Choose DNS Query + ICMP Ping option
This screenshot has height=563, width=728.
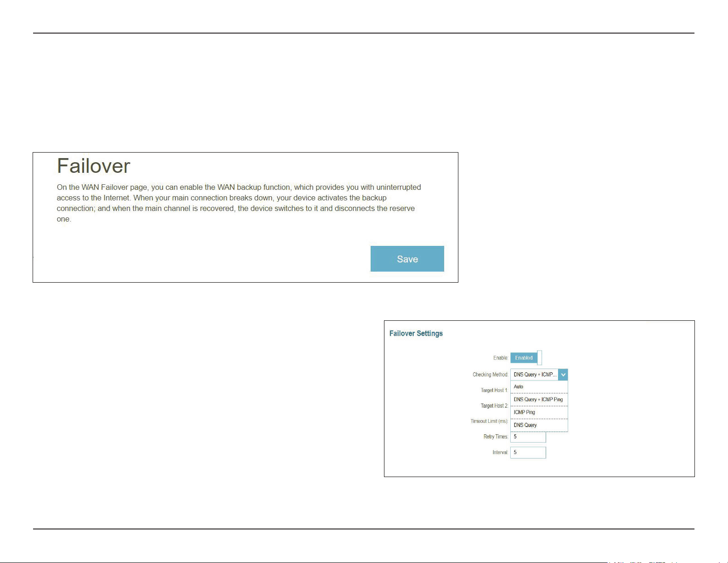click(x=539, y=399)
